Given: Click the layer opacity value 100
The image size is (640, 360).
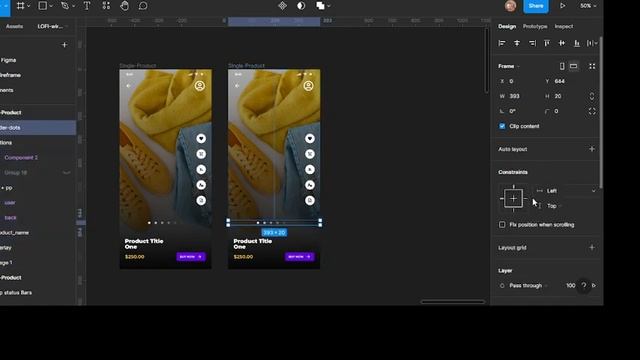Looking at the screenshot, I should click(x=570, y=286).
